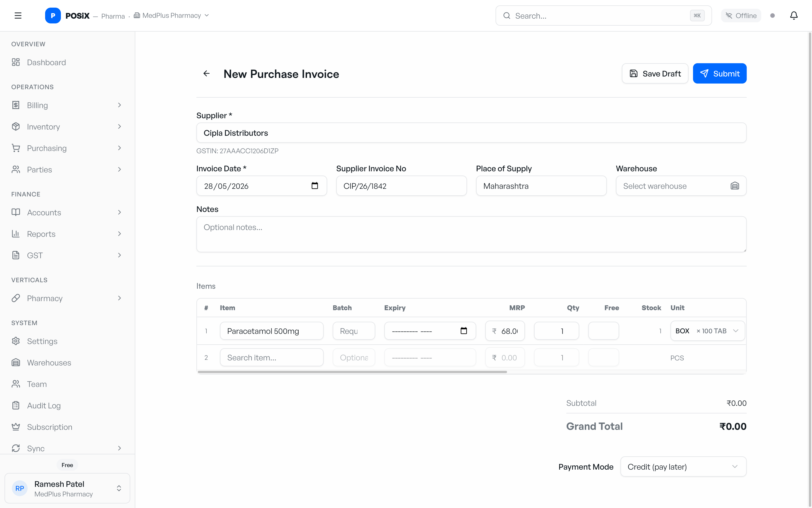Open the notifications bell

click(794, 16)
